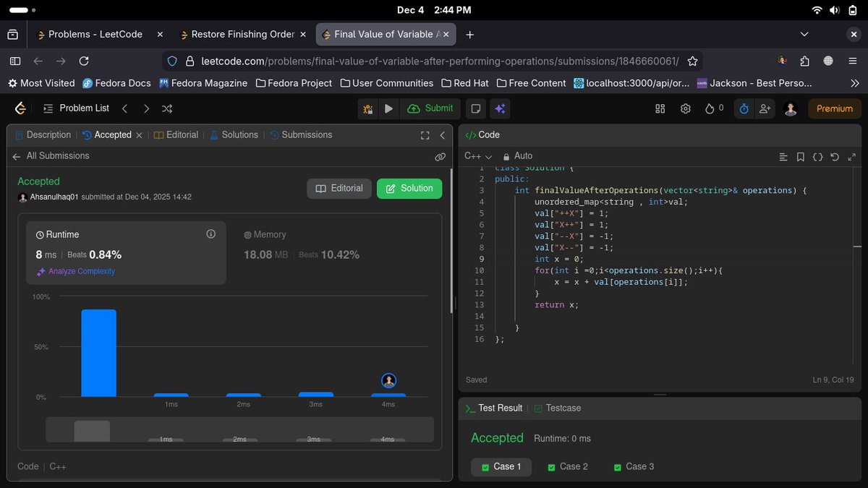Click the AI sparkle icon in toolbar
This screenshot has height=488, width=868.
coord(499,108)
